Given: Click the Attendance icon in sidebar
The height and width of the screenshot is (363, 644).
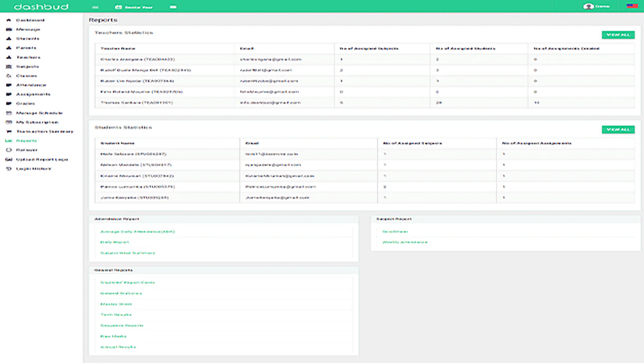Looking at the screenshot, I should click(x=9, y=85).
